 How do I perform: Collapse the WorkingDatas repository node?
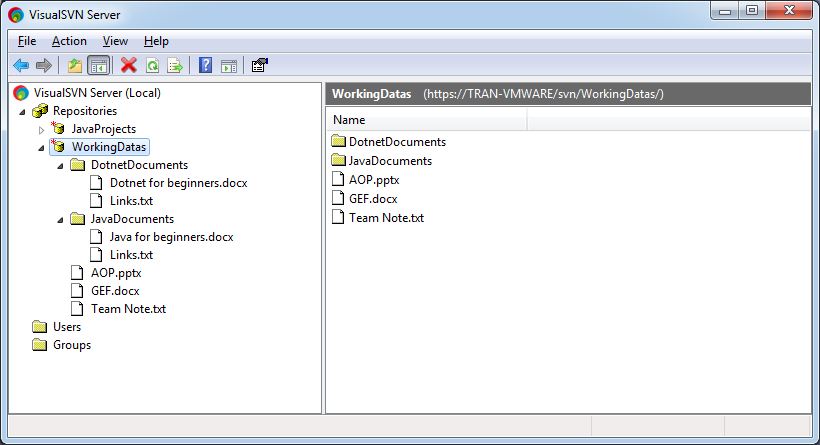41,148
